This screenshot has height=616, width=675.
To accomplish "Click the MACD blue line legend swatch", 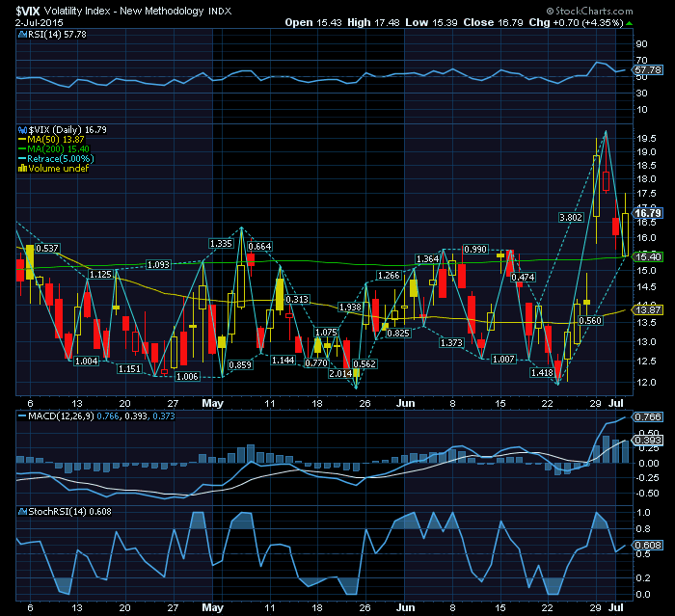I will point(22,416).
